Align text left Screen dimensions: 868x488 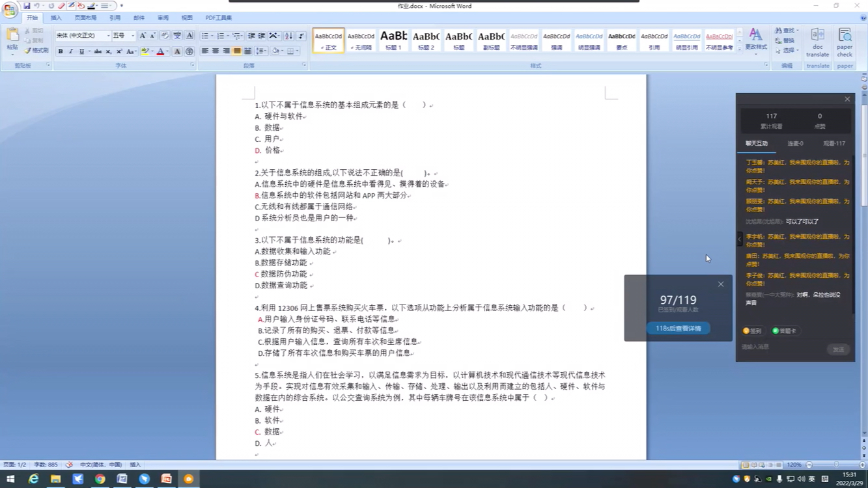(204, 51)
